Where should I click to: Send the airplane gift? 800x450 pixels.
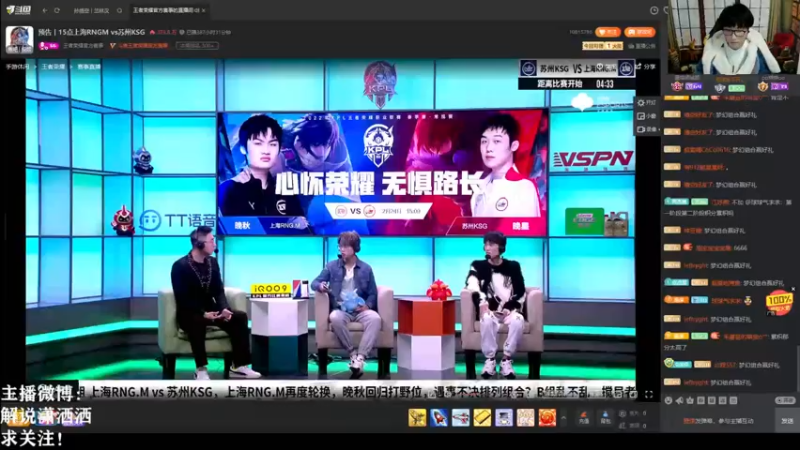(x=460, y=417)
